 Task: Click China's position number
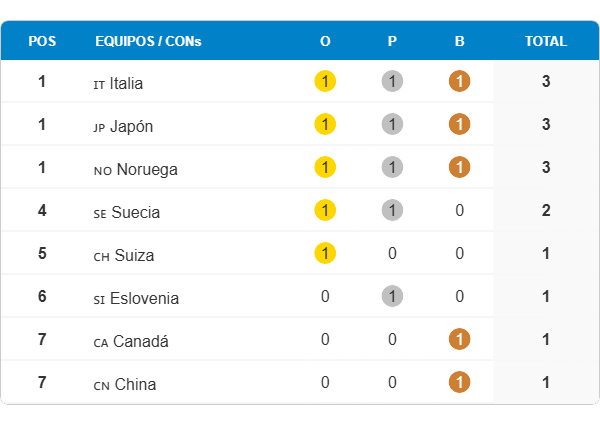[x=42, y=383]
